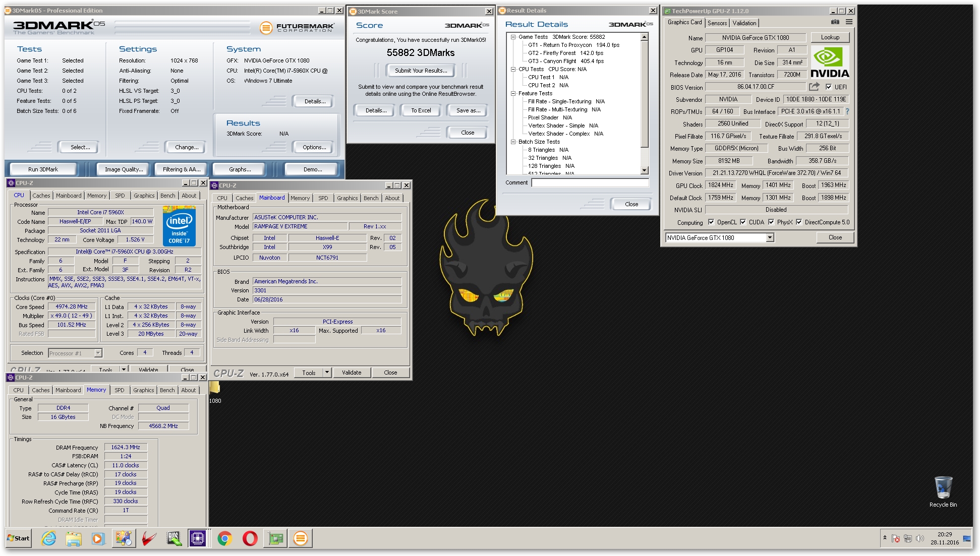The image size is (980, 556).
Task: Click Submit Your Results button
Action: pyautogui.click(x=421, y=71)
